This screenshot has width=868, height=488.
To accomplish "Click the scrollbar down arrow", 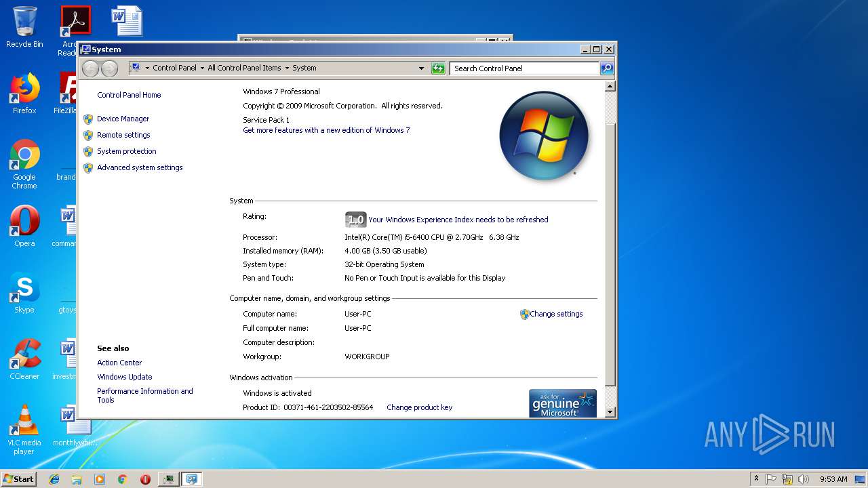I will [610, 411].
